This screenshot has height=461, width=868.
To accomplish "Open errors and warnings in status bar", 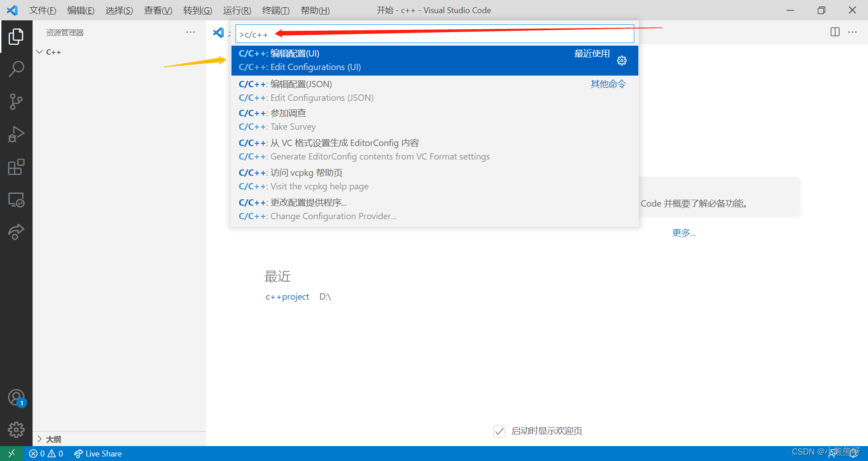I will coord(46,453).
